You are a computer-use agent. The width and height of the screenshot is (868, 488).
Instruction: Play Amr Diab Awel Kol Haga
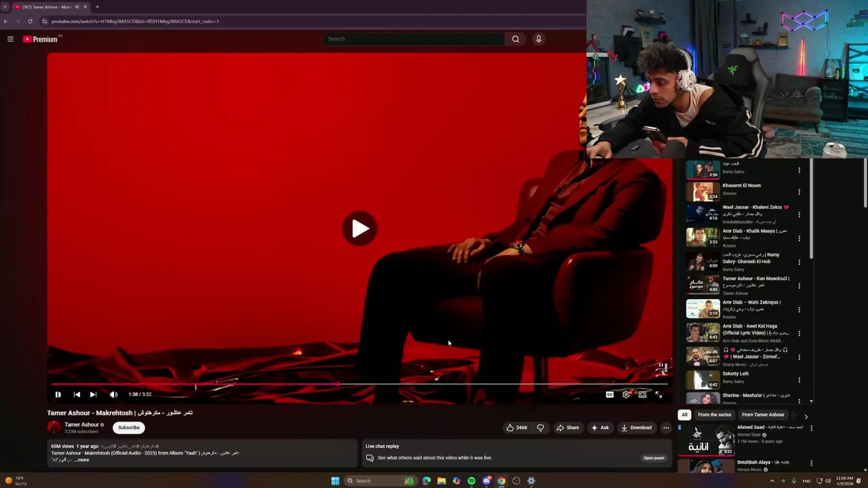pyautogui.click(x=703, y=332)
